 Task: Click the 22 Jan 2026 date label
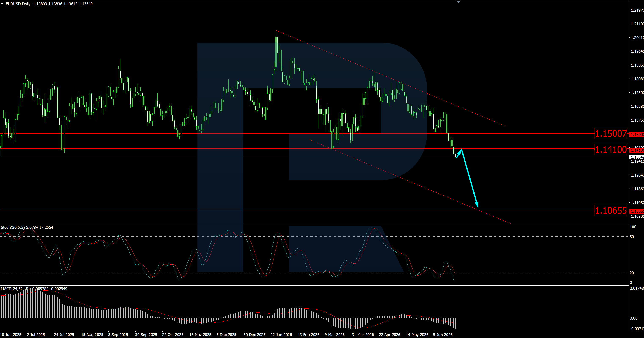(x=281, y=335)
